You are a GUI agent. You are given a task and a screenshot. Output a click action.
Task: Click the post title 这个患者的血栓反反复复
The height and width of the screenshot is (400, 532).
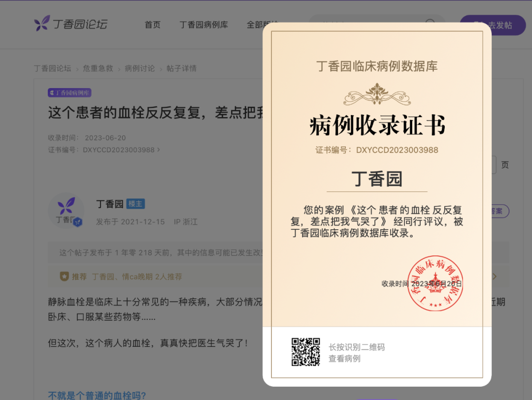pyautogui.click(x=155, y=113)
